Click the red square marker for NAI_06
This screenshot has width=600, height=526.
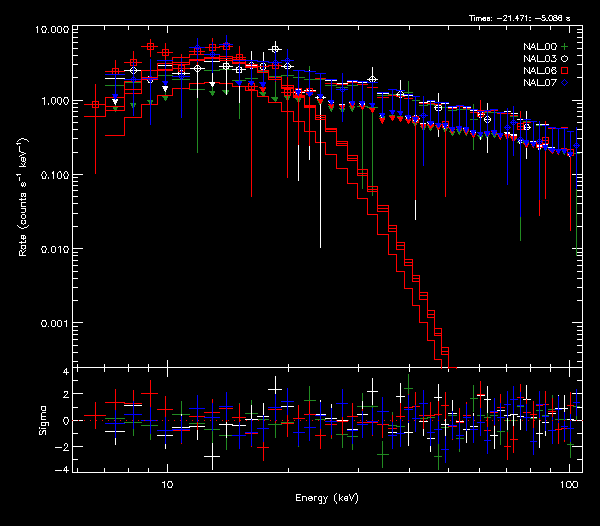pos(564,71)
